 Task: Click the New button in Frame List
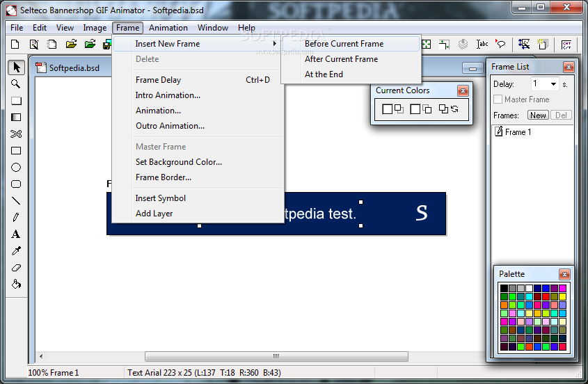click(538, 115)
